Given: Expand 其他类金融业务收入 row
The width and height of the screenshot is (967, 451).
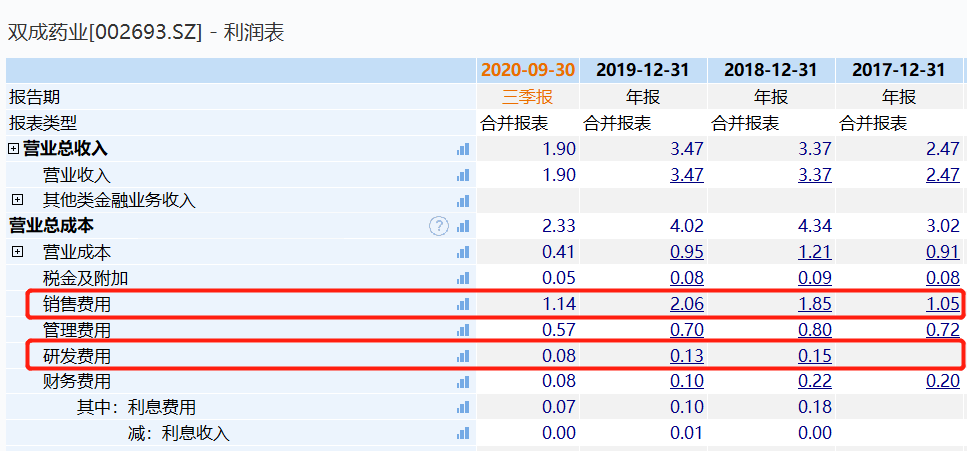Looking at the screenshot, I should 17,200.
